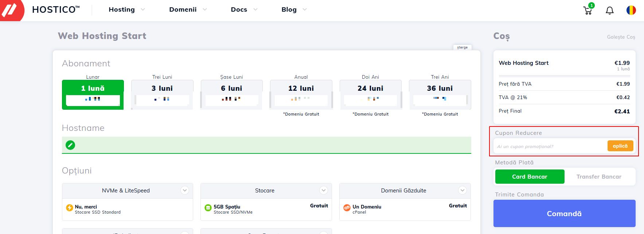Image resolution: width=644 pixels, height=234 pixels.
Task: Submit order with Comandă button
Action: (564, 214)
